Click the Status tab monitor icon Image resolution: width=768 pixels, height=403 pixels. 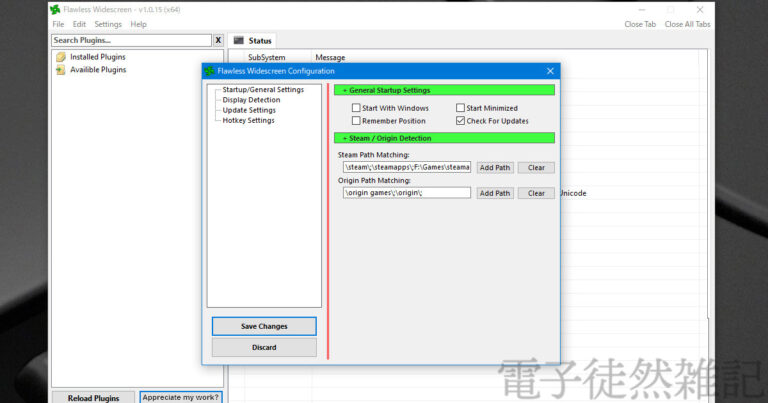(238, 40)
